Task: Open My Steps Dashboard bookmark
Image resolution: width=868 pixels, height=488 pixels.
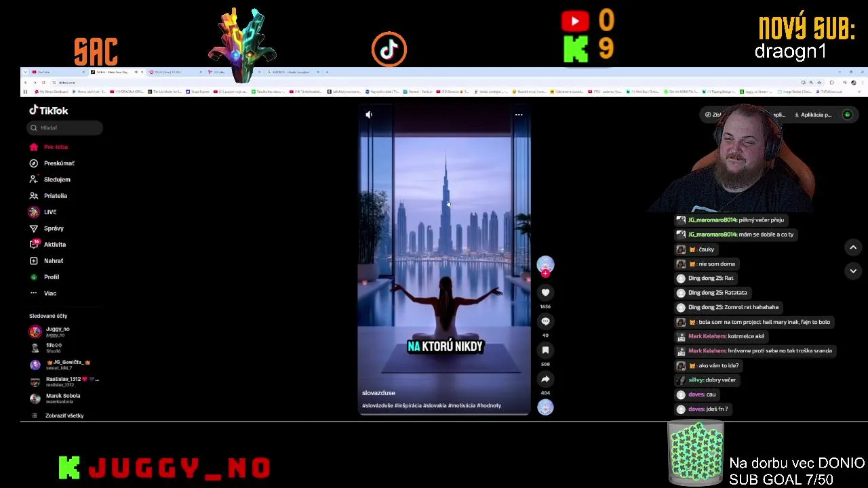Action: coord(51,91)
